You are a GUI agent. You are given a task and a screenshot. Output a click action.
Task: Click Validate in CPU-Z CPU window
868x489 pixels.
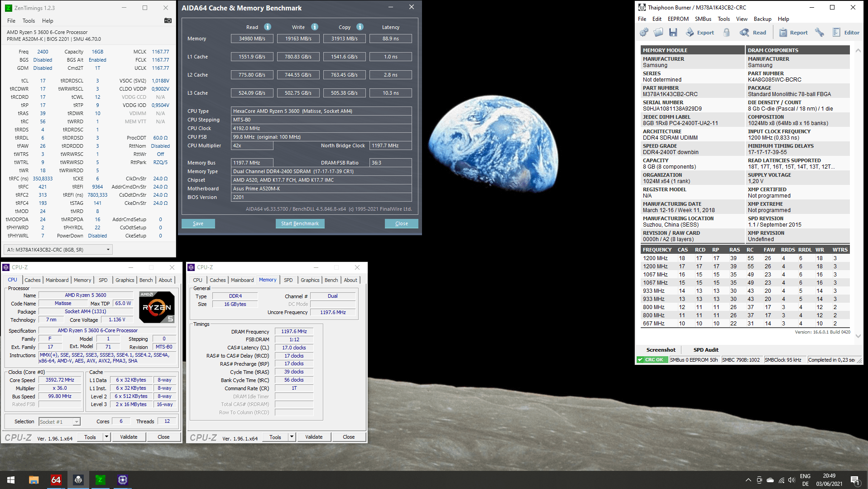tap(129, 437)
